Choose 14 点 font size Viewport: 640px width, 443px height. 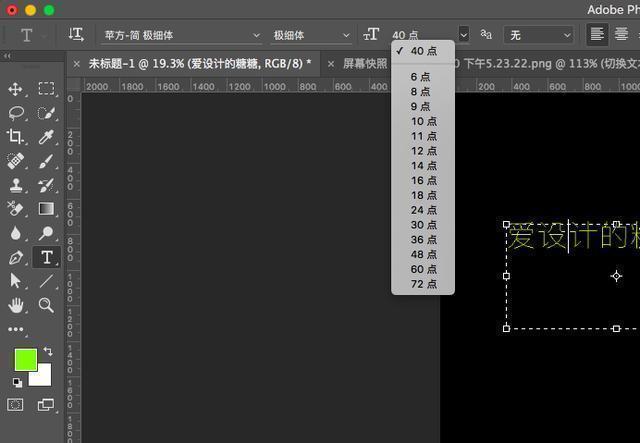click(423, 166)
